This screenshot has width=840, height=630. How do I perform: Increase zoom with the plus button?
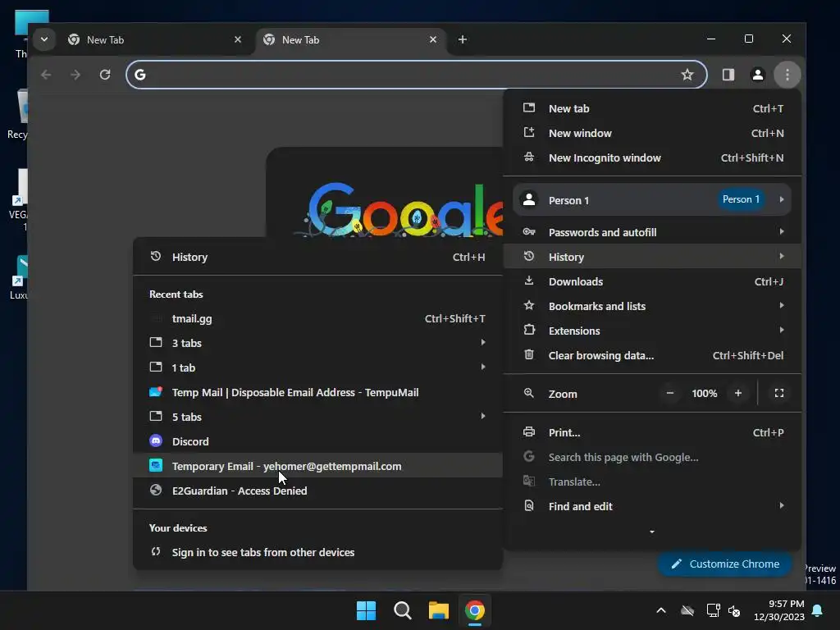click(738, 393)
